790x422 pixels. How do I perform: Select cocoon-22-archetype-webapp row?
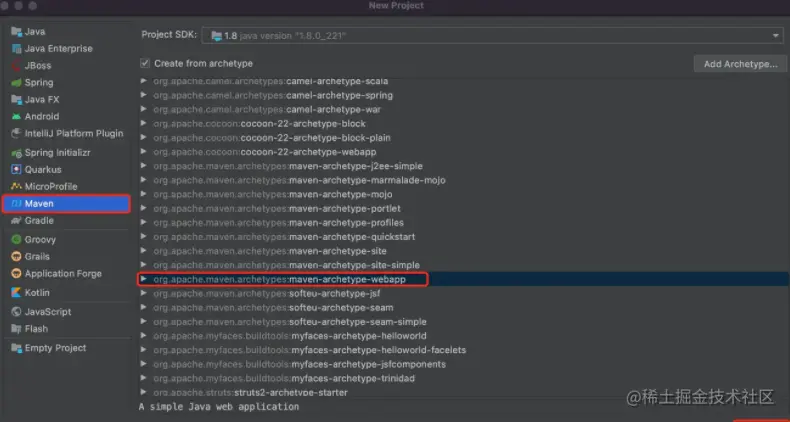tap(464, 152)
